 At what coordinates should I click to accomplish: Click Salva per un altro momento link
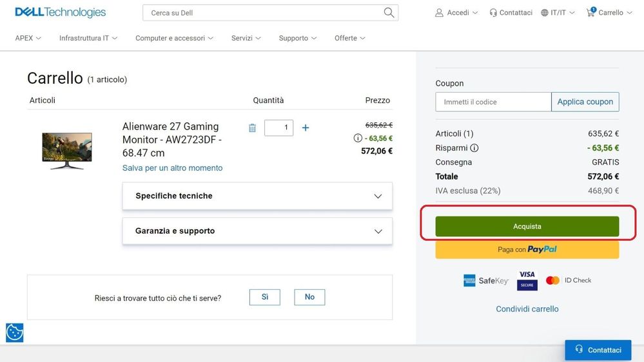pos(172,168)
